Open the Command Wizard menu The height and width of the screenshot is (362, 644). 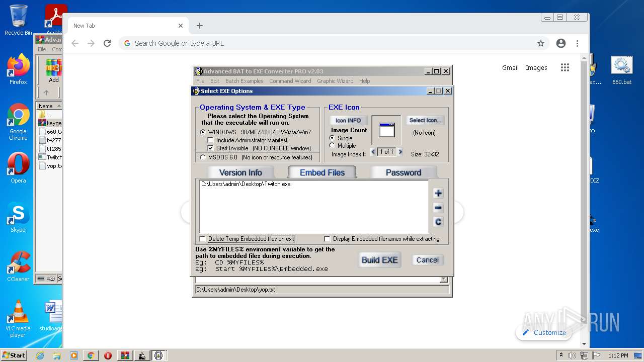[x=290, y=81]
